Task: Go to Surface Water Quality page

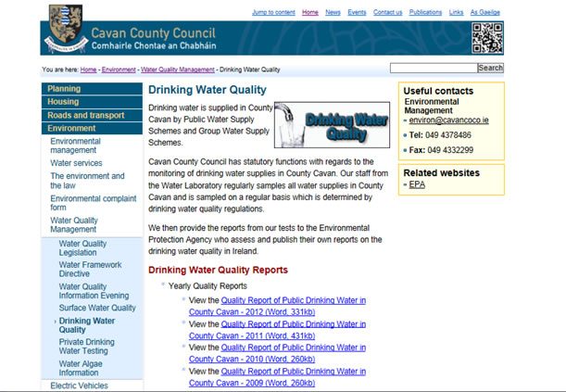Action: click(x=97, y=308)
